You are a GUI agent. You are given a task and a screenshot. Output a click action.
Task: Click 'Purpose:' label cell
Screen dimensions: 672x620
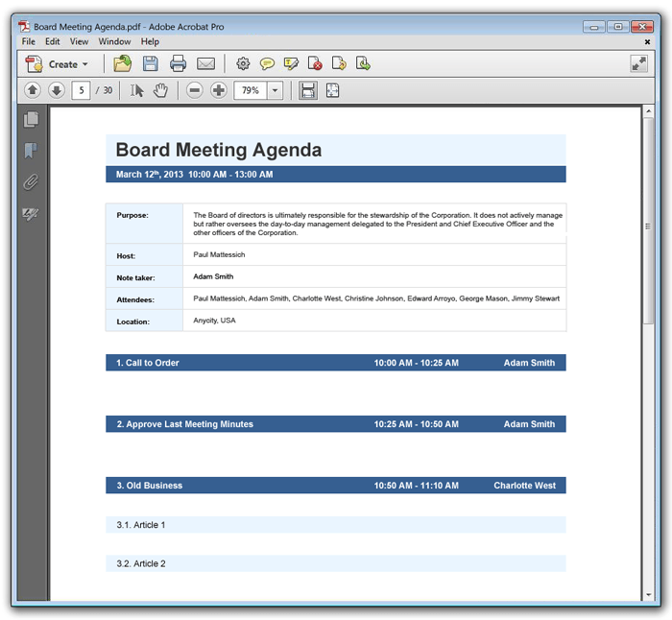[x=144, y=224]
